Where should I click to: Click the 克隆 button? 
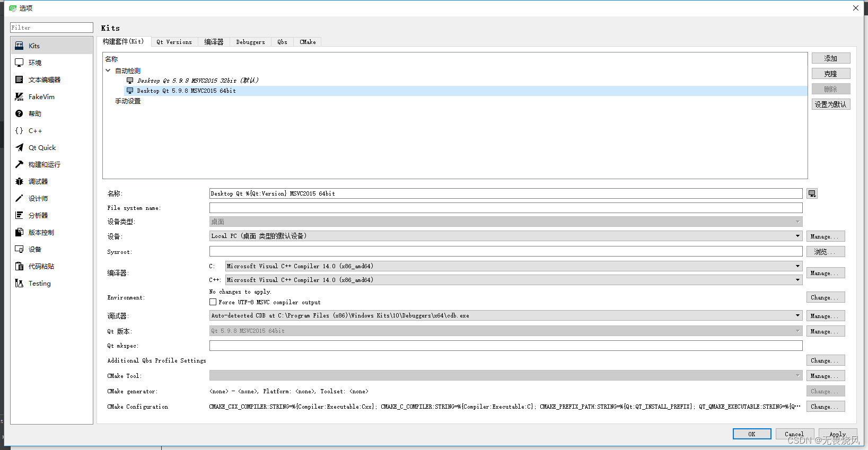tap(831, 74)
